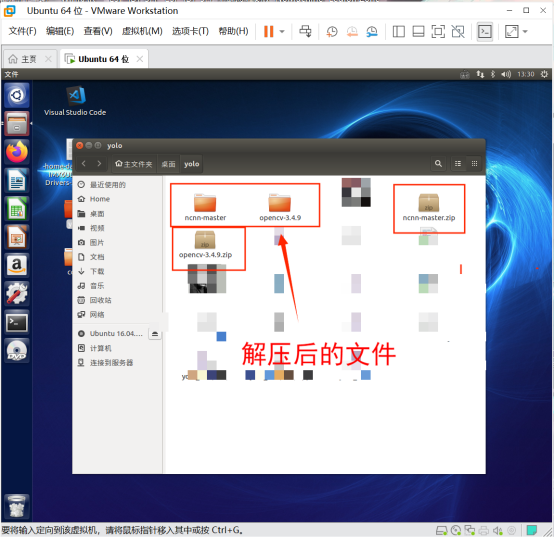Viewport: 554px width, 538px height.
Task: Switch file manager to list view
Action: [458, 164]
